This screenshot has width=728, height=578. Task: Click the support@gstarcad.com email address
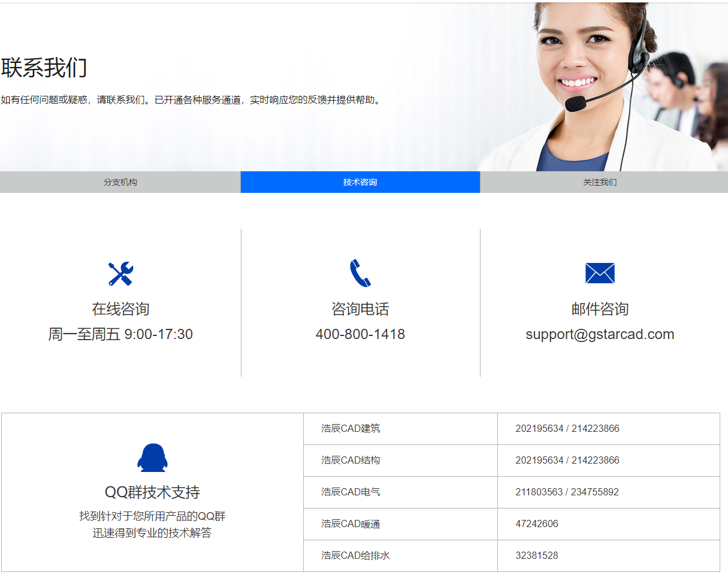600,334
